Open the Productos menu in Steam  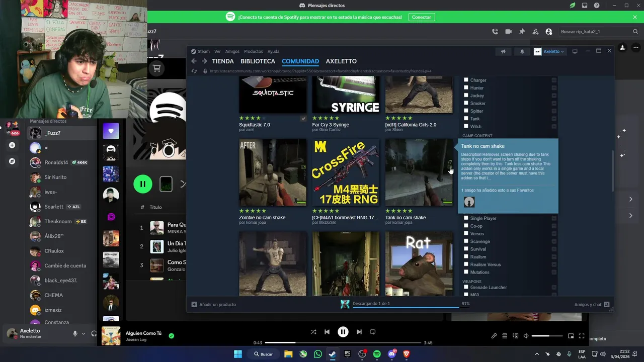[x=254, y=51]
